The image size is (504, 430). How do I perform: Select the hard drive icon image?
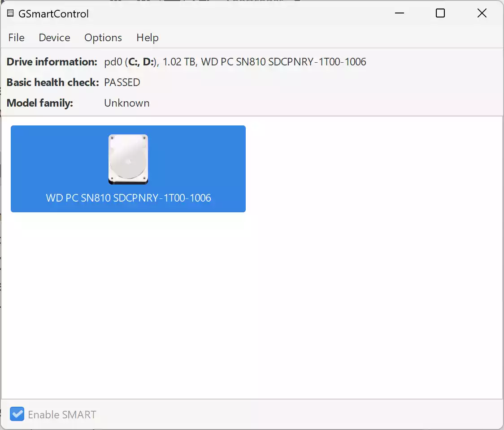click(x=128, y=159)
